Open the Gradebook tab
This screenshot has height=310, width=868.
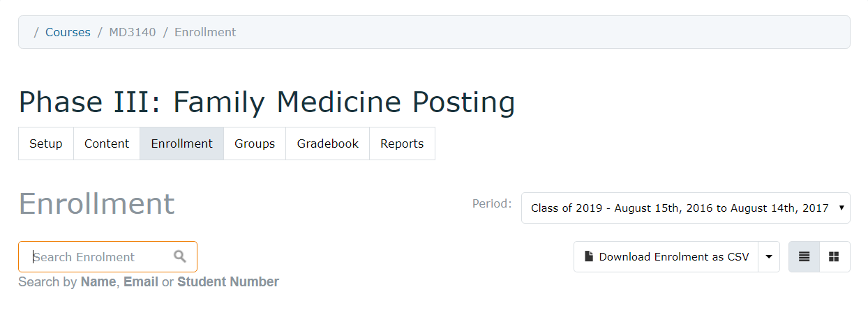tap(327, 144)
